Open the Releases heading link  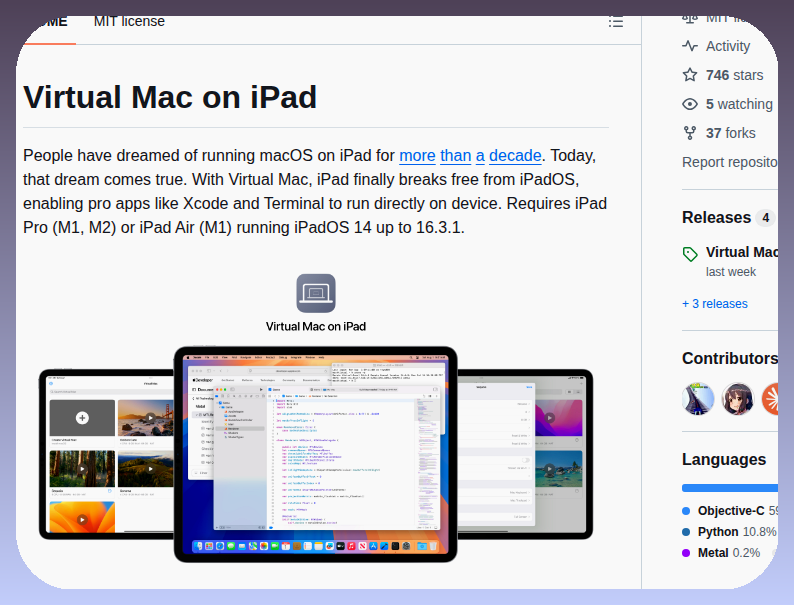click(716, 217)
